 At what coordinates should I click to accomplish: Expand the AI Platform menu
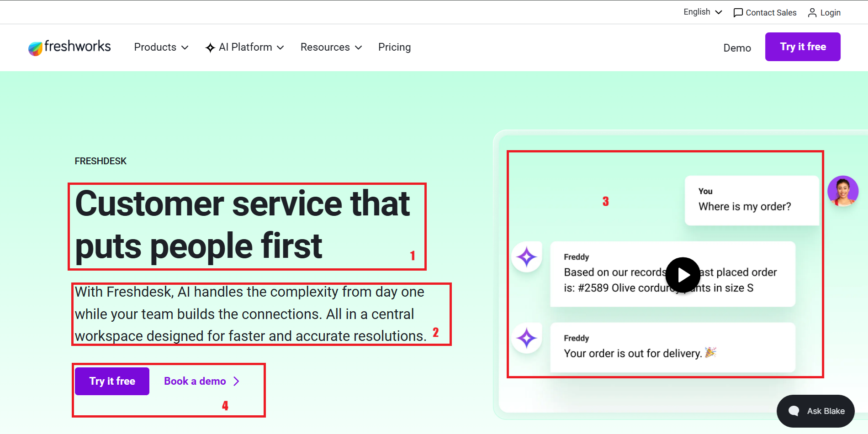tap(245, 47)
